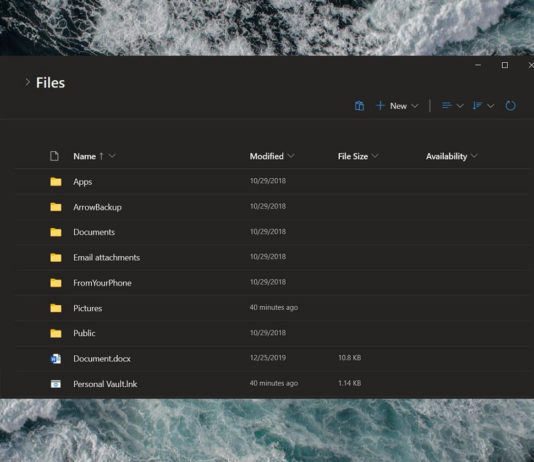The height and width of the screenshot is (462, 534).
Task: Expand the sort options chevron
Action: coord(490,106)
